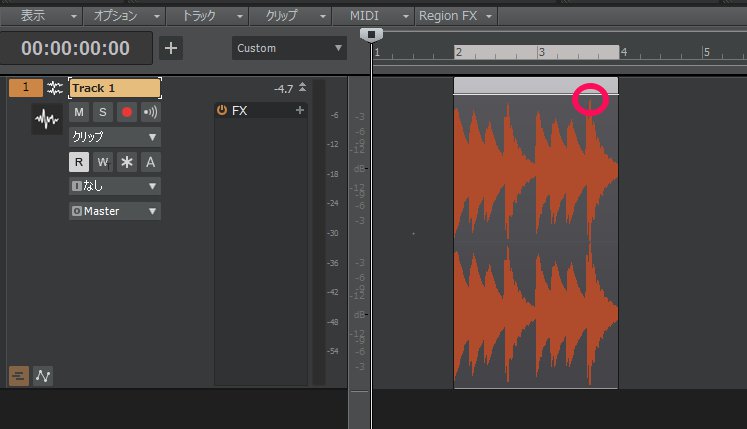This screenshot has height=429, width=747.
Task: Enable automation read with the R button
Action: 79,161
